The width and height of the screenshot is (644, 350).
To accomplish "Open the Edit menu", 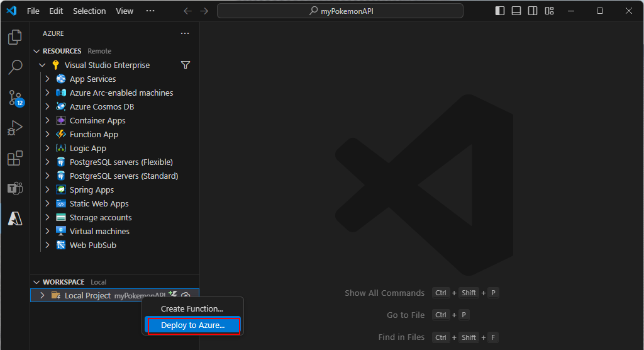I will pyautogui.click(x=56, y=11).
